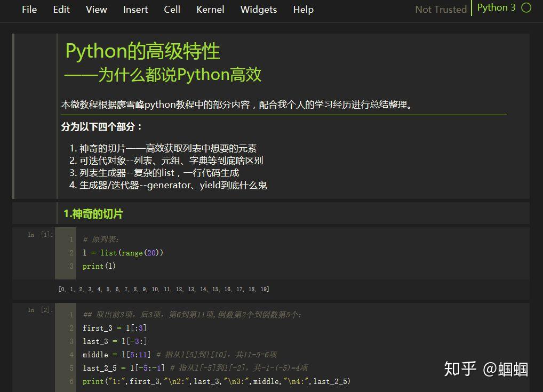Open the Help menu
543x392 pixels.
pos(302,10)
